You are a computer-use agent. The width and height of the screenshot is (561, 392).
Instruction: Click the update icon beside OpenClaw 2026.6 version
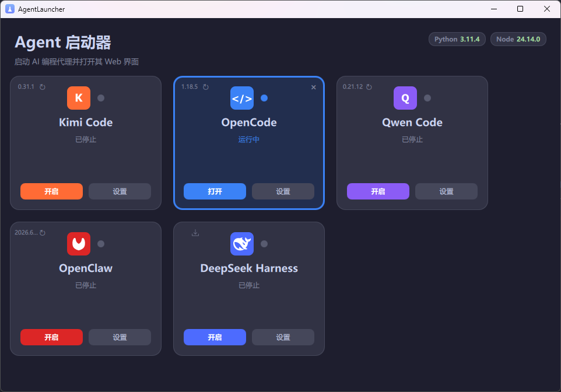[42, 233]
